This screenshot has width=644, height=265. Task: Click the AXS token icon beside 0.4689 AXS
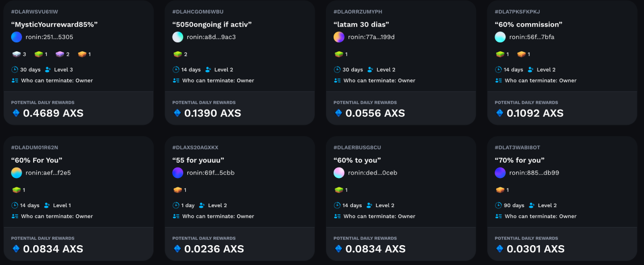(16, 113)
